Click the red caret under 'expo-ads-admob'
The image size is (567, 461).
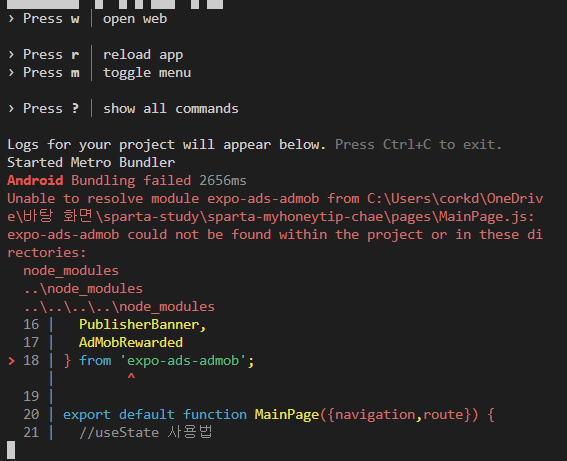point(131,377)
